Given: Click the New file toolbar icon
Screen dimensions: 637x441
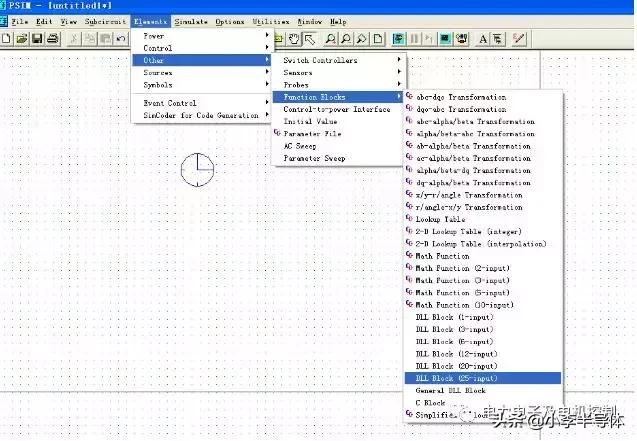Looking at the screenshot, I should (6, 39).
